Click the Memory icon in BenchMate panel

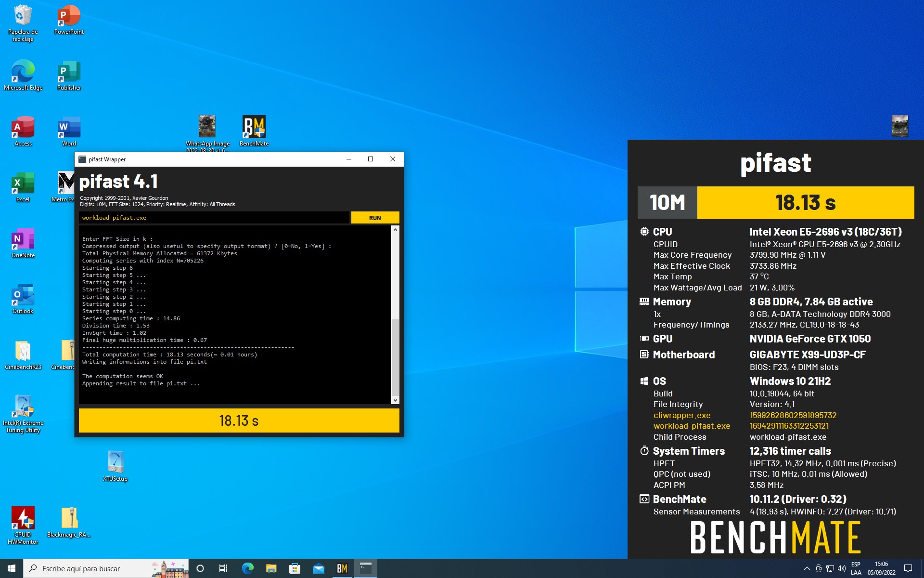tap(644, 302)
